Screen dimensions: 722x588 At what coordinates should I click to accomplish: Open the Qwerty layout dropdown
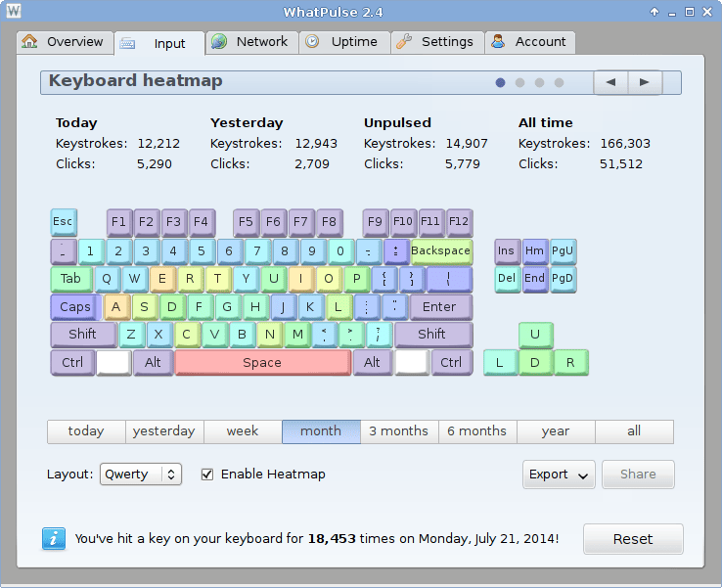coord(141,475)
